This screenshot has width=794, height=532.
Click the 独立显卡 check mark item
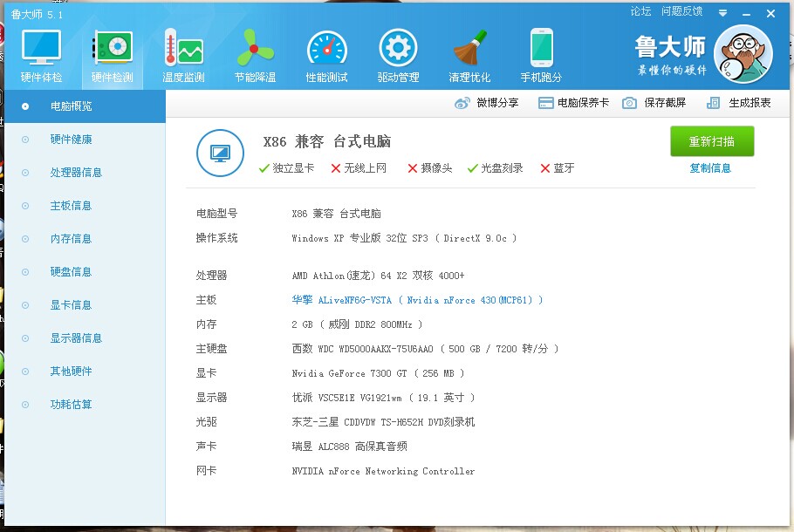286,168
